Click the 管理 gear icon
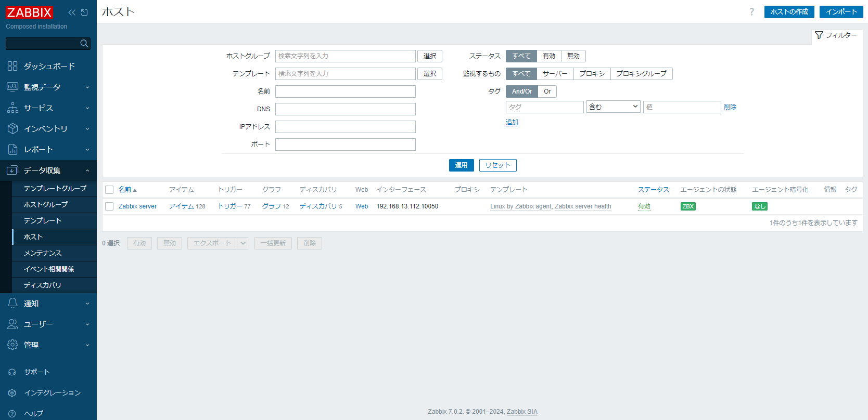This screenshot has width=868, height=420. click(12, 345)
